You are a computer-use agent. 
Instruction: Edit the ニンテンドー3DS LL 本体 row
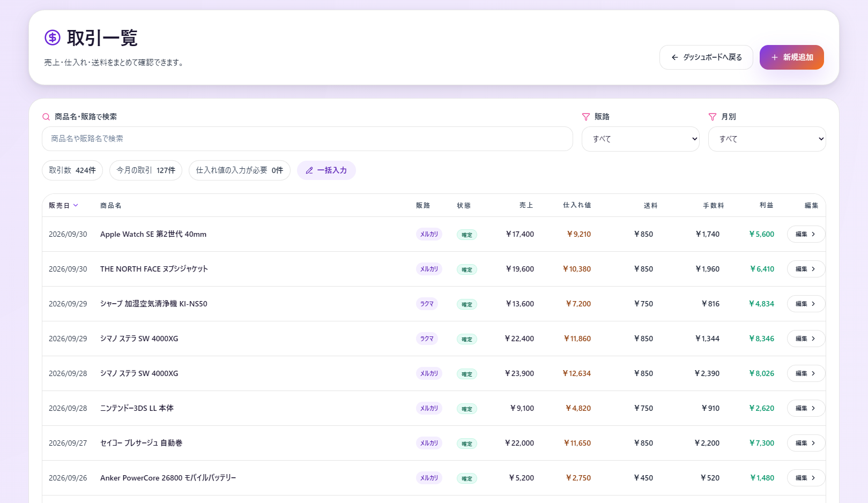806,408
